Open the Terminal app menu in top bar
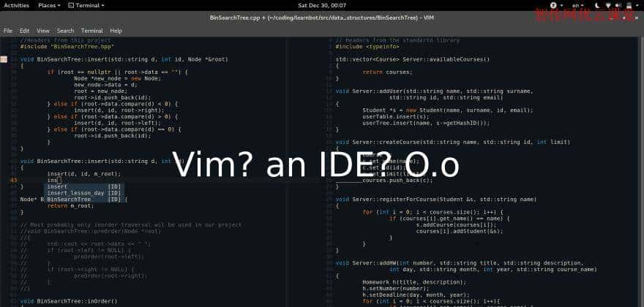 87,5
